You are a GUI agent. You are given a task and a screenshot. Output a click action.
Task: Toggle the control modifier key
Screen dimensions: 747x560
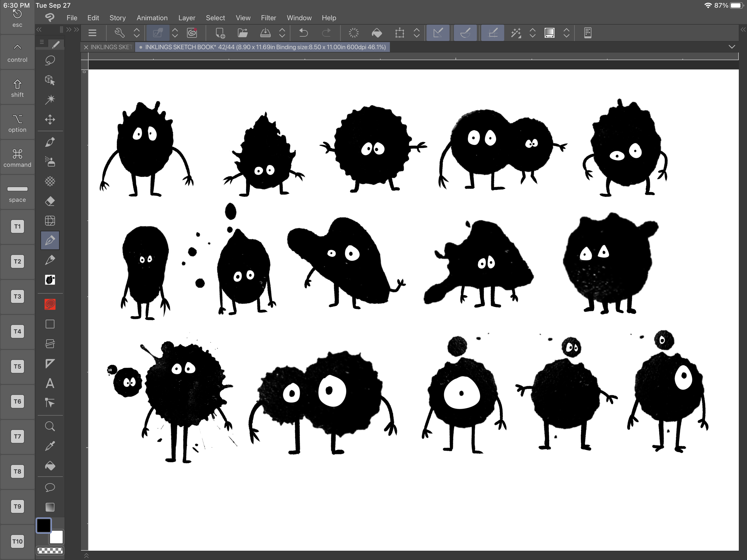point(17,53)
